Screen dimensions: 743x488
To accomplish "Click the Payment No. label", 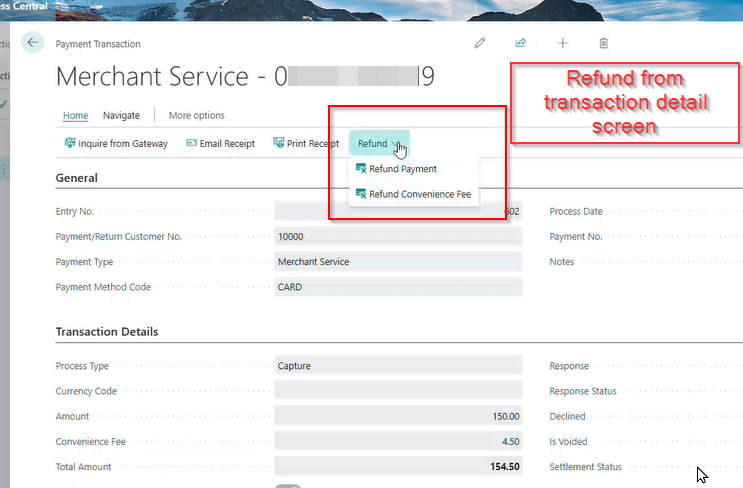I will (576, 236).
